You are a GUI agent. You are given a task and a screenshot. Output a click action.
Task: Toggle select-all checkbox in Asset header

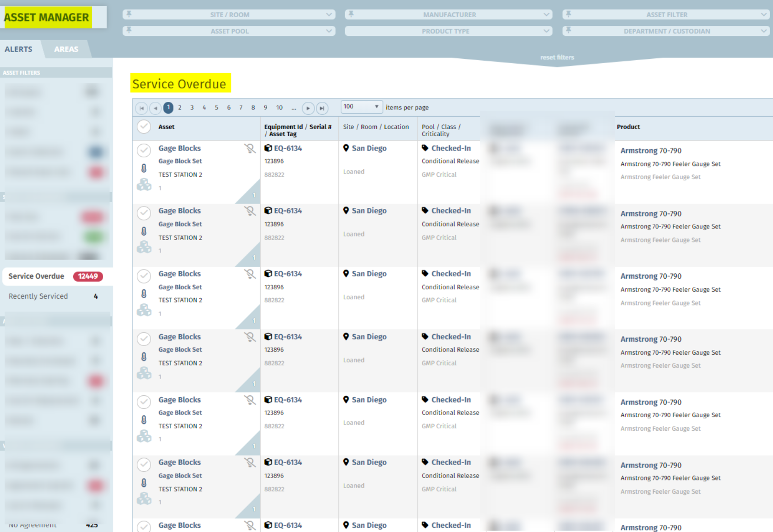tap(144, 127)
